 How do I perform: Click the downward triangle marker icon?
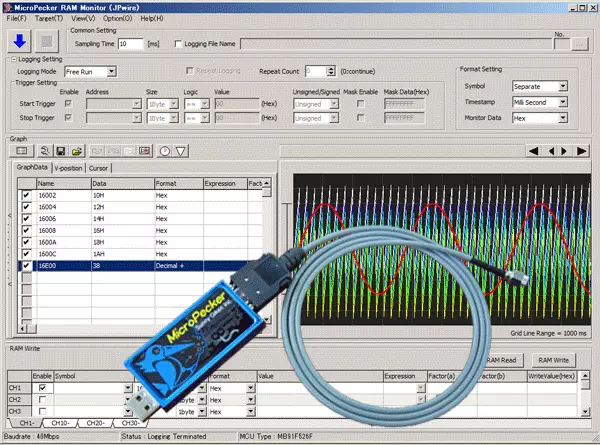tap(181, 151)
